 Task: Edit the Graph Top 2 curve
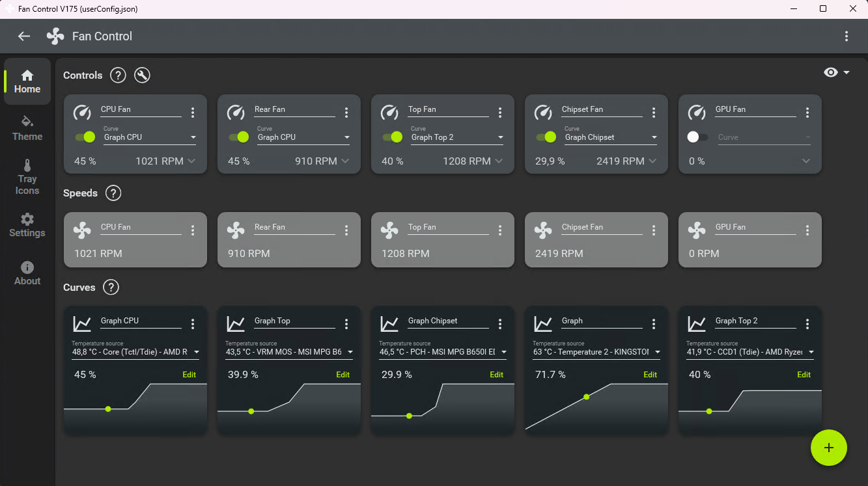coord(804,375)
